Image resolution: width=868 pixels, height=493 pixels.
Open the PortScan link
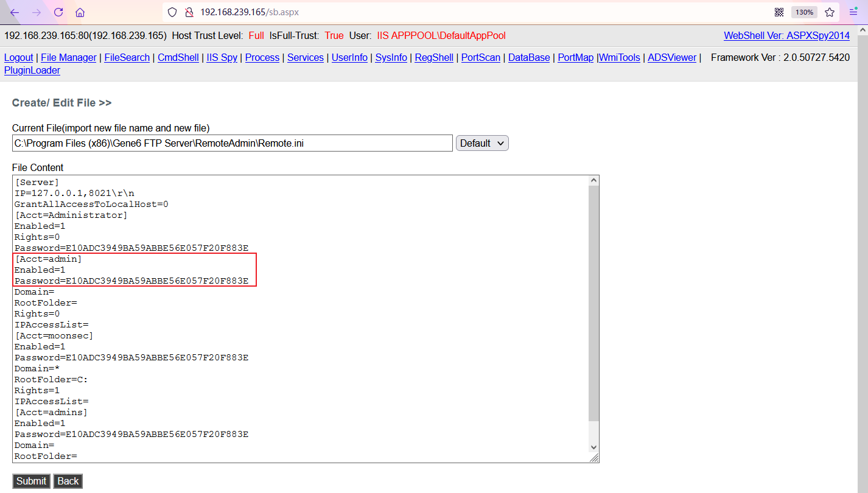click(x=481, y=58)
